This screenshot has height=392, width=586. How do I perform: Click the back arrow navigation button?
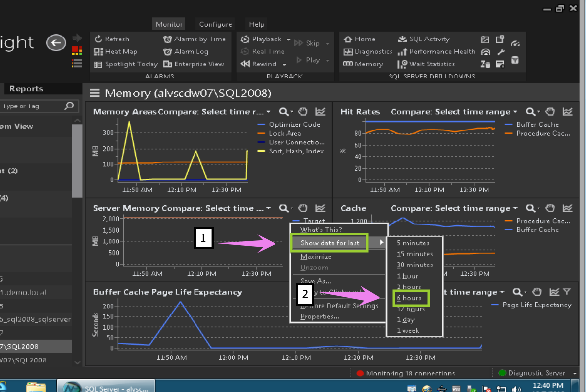click(x=56, y=43)
